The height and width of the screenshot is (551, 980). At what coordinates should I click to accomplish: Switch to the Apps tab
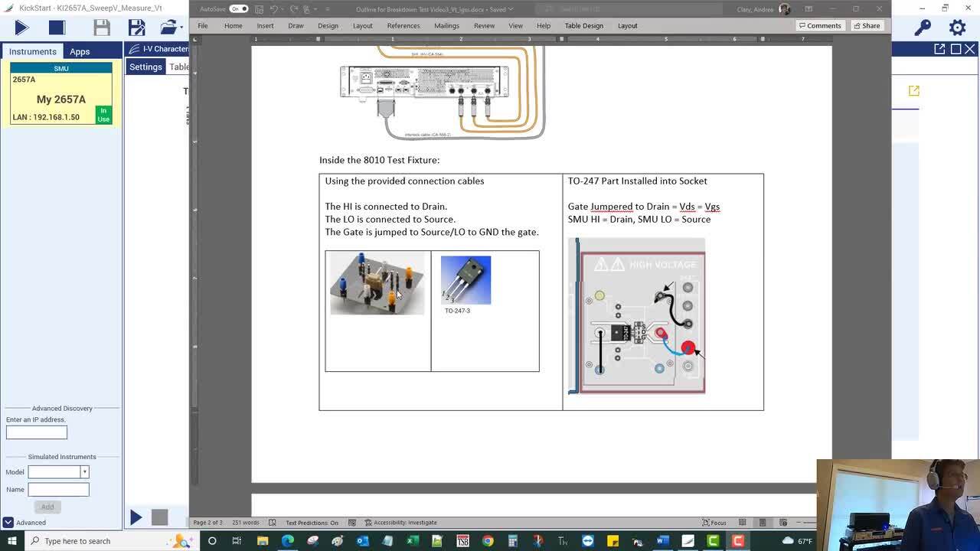point(80,51)
